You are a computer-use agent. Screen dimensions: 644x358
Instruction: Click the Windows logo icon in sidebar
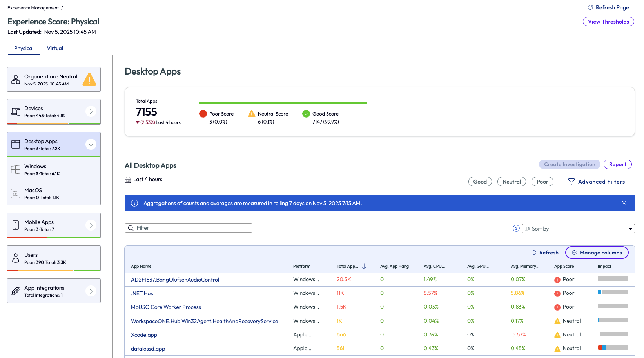point(16,170)
